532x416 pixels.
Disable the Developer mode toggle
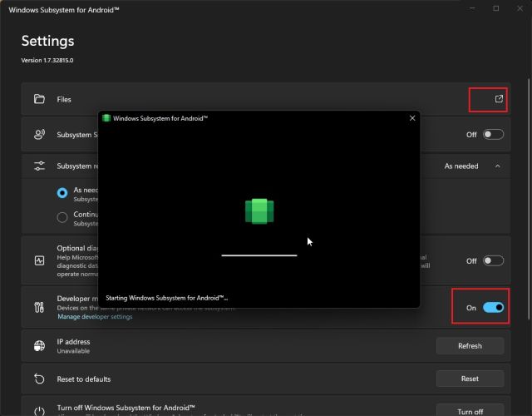click(x=493, y=308)
